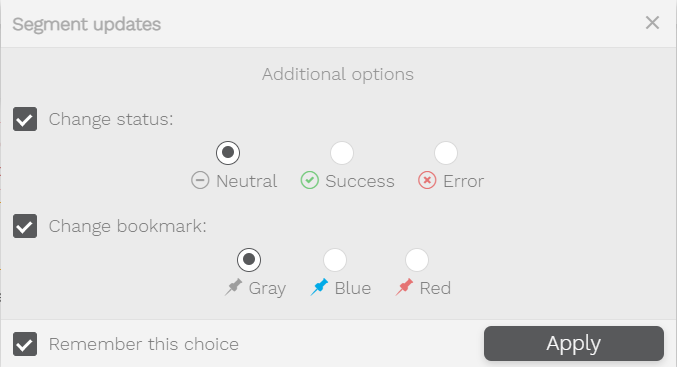Click the Neutral status minus icon
The width and height of the screenshot is (677, 367).
point(200,180)
